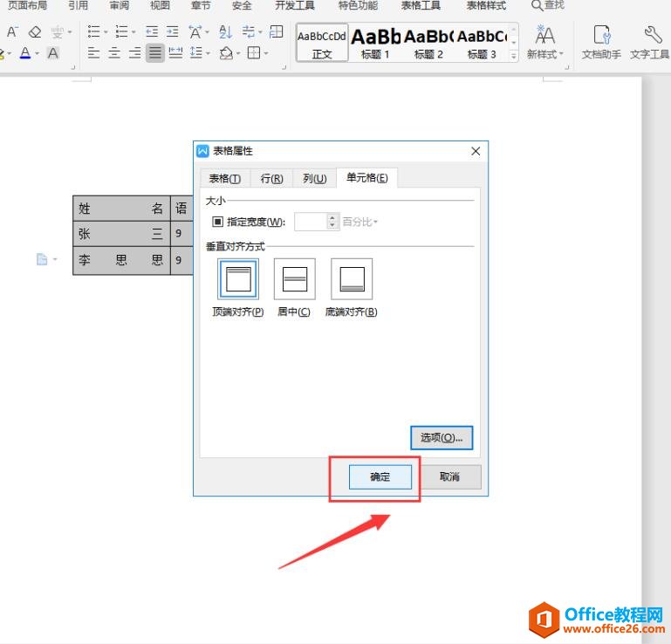Select the 单元格(E) tab

(x=367, y=178)
